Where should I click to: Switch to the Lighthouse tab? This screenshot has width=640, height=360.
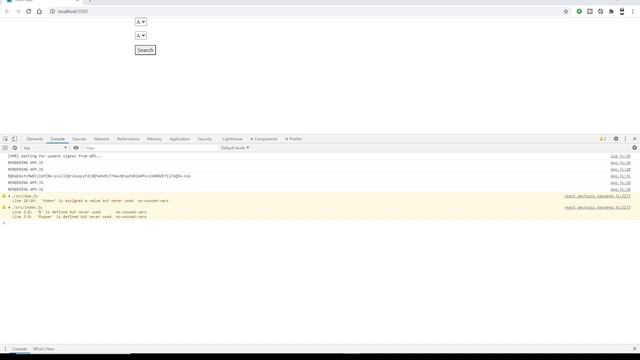tap(232, 139)
